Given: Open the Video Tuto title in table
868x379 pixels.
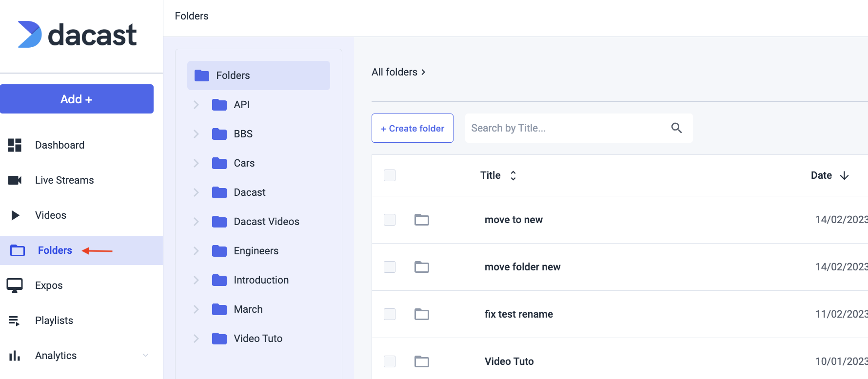Looking at the screenshot, I should [509, 361].
